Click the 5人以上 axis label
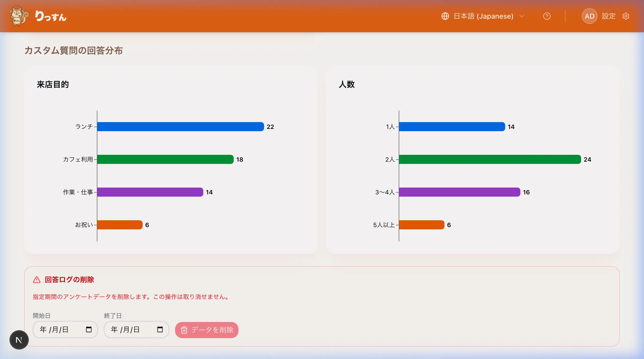 click(384, 225)
